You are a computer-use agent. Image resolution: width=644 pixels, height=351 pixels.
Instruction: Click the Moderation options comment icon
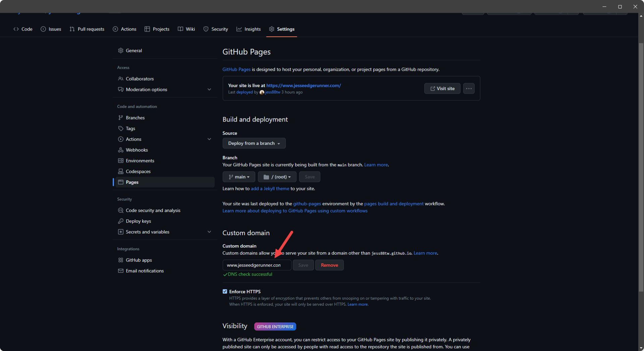121,89
